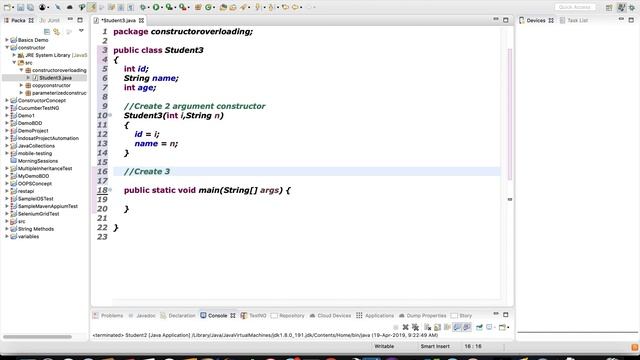640x360 pixels.
Task: Toggle Scroll Lock in Console
Action: click(x=437, y=327)
